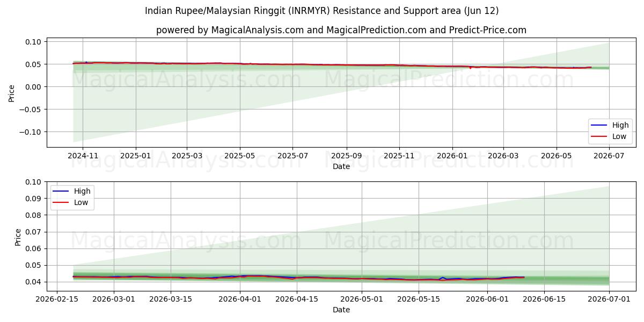Click the '2026-04-15' date tick label
This screenshot has height=322, width=644.
coord(297,299)
